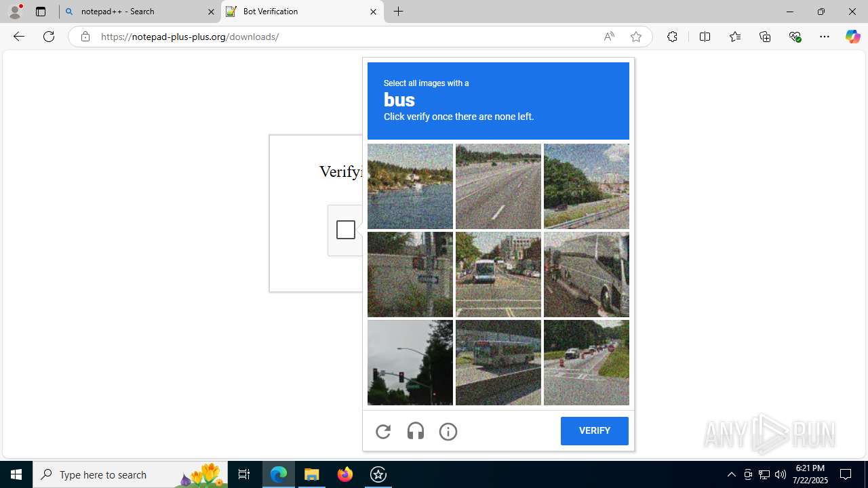Select the white bus on street tile
This screenshot has width=868, height=488.
pyautogui.click(x=498, y=274)
